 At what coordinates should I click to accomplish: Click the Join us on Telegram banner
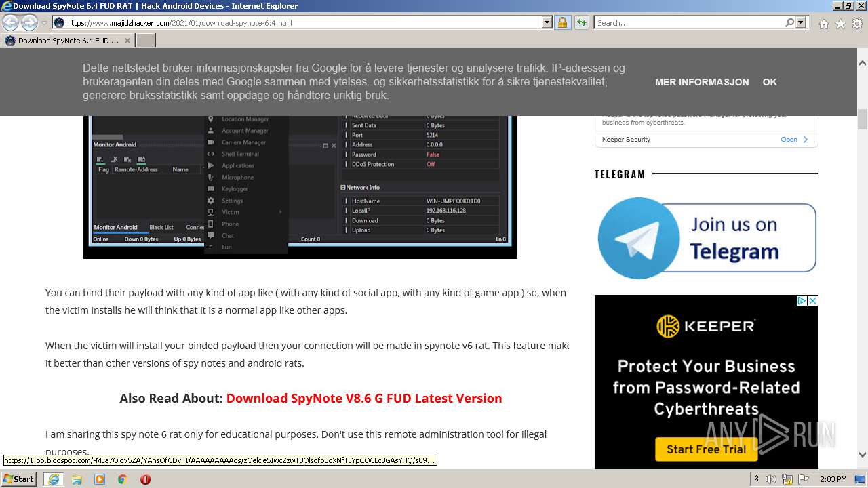(707, 238)
